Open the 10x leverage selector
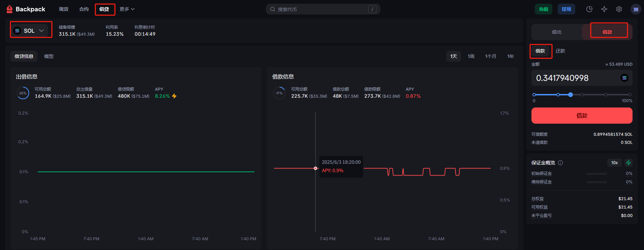This screenshot has width=644, height=250. click(614, 163)
